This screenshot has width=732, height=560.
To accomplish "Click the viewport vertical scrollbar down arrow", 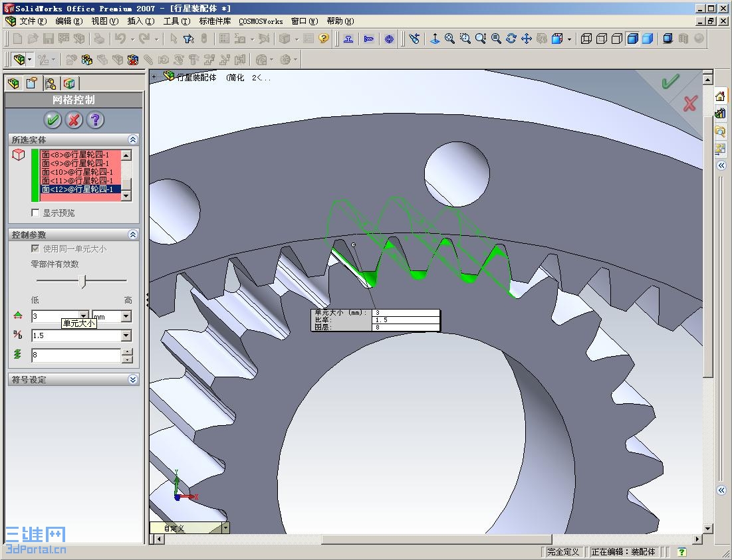I will (707, 528).
